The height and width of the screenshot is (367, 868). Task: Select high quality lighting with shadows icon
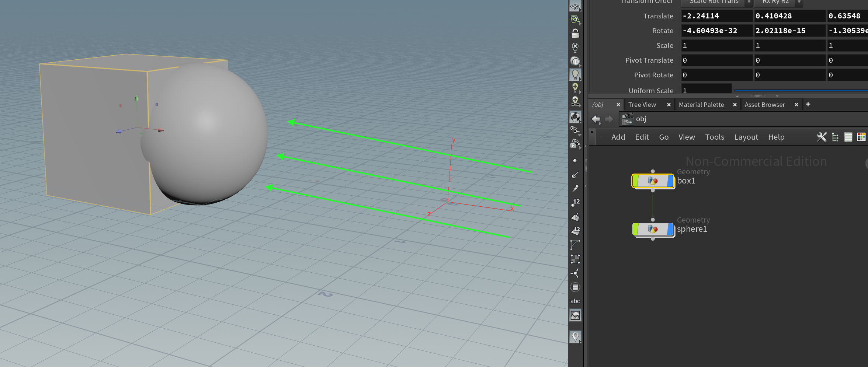click(575, 101)
